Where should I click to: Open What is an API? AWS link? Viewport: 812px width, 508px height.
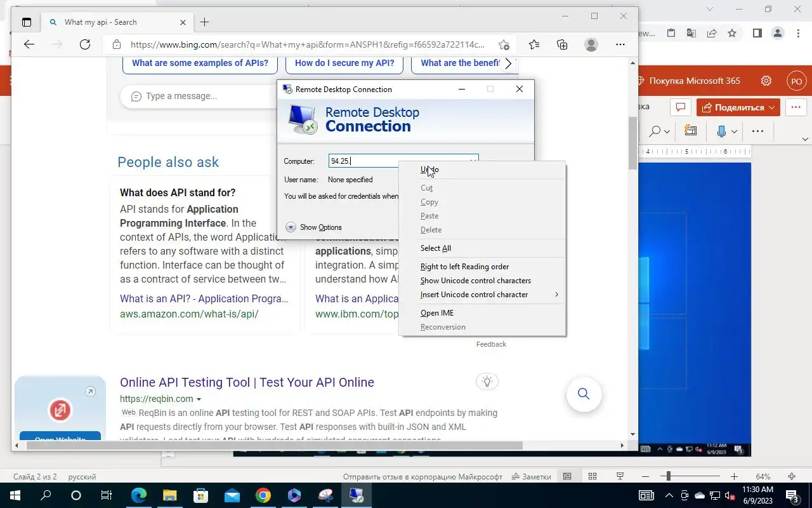(204, 298)
